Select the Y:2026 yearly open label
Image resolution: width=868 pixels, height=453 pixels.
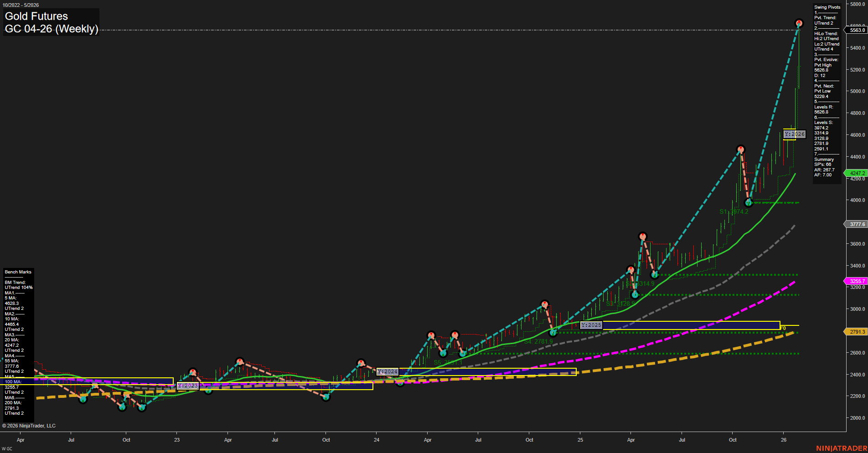[x=794, y=134]
